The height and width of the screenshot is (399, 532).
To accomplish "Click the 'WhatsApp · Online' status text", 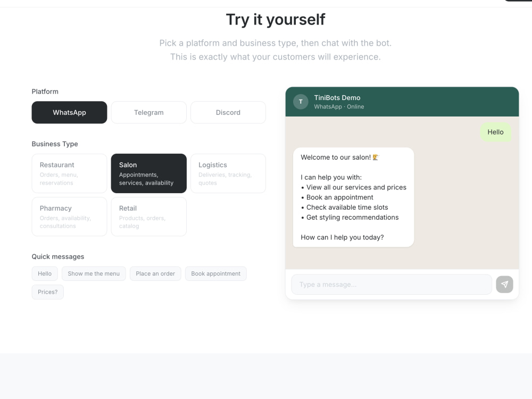I will pos(338,106).
